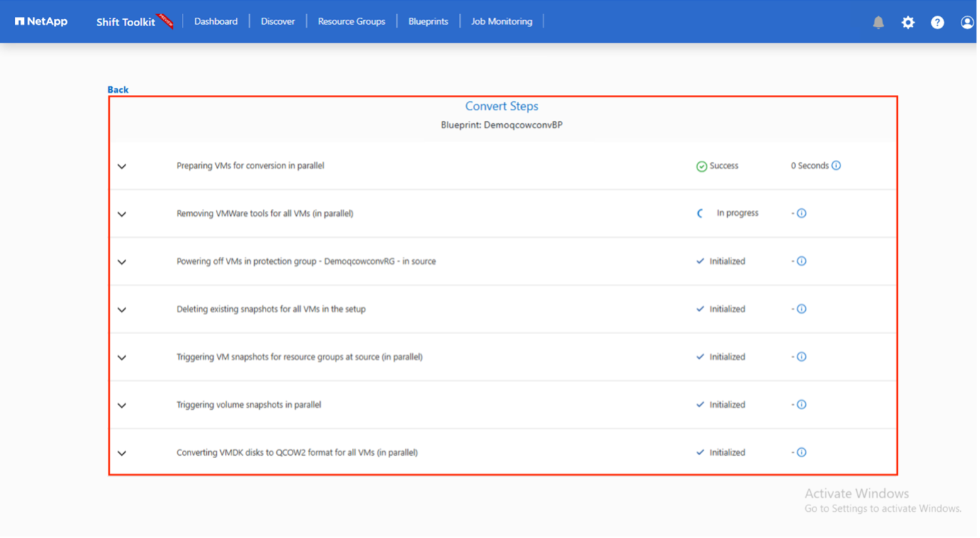Click the Blueprint: DemoqcowconvBP label
Viewport: 980px width, 538px height.
pos(503,125)
